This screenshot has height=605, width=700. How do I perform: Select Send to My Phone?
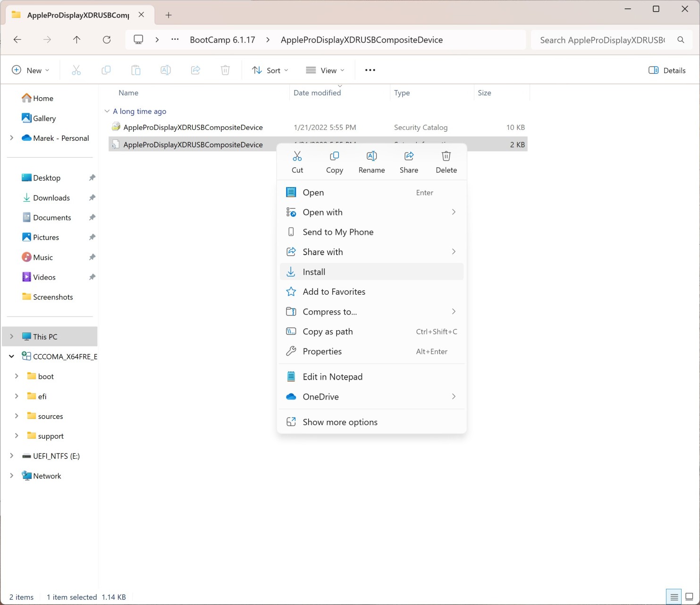(371, 232)
